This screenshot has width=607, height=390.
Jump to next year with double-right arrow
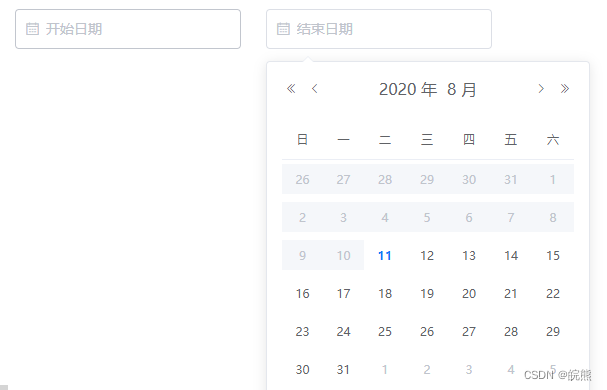tap(565, 89)
